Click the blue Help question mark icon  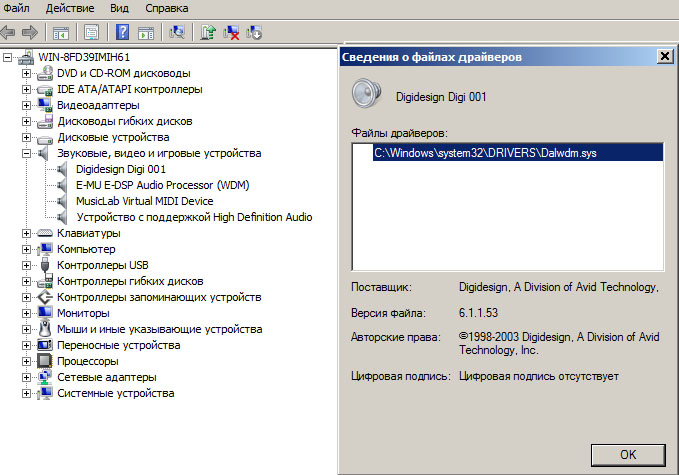tap(123, 32)
